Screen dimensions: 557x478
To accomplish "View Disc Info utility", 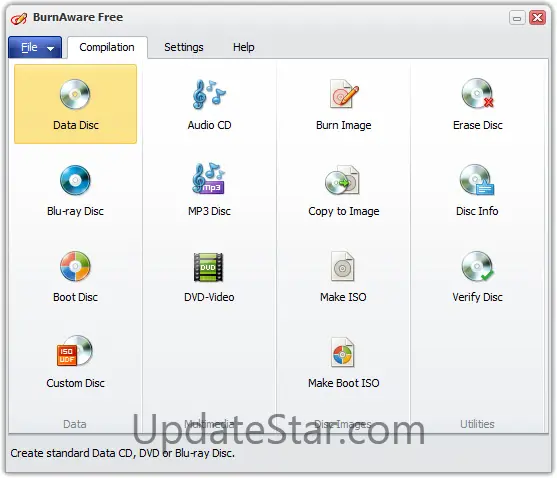I will tap(477, 190).
